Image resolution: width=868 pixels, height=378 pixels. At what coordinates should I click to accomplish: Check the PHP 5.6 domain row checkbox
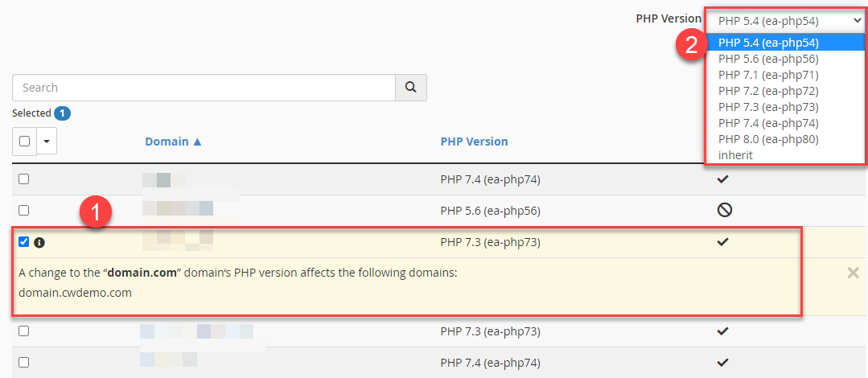pyautogui.click(x=24, y=211)
